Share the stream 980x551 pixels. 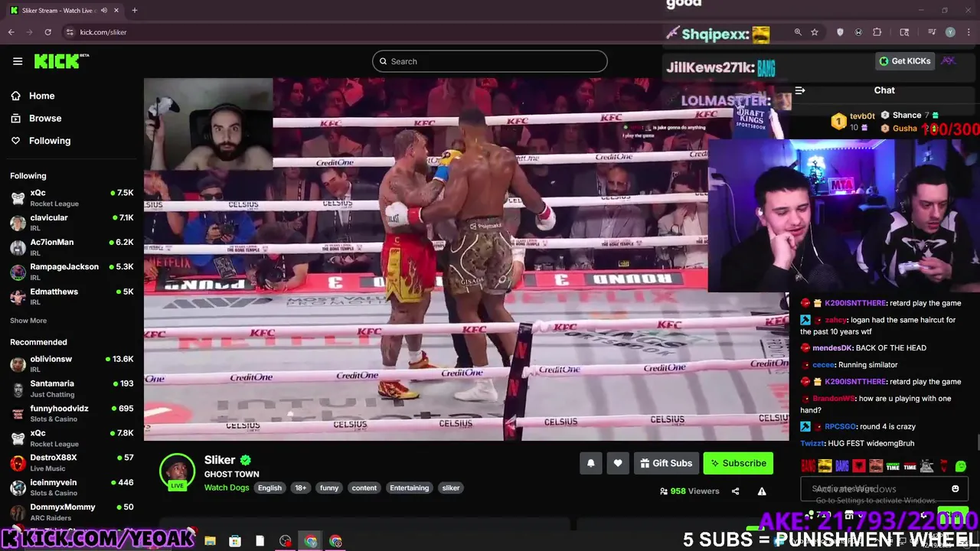click(735, 491)
